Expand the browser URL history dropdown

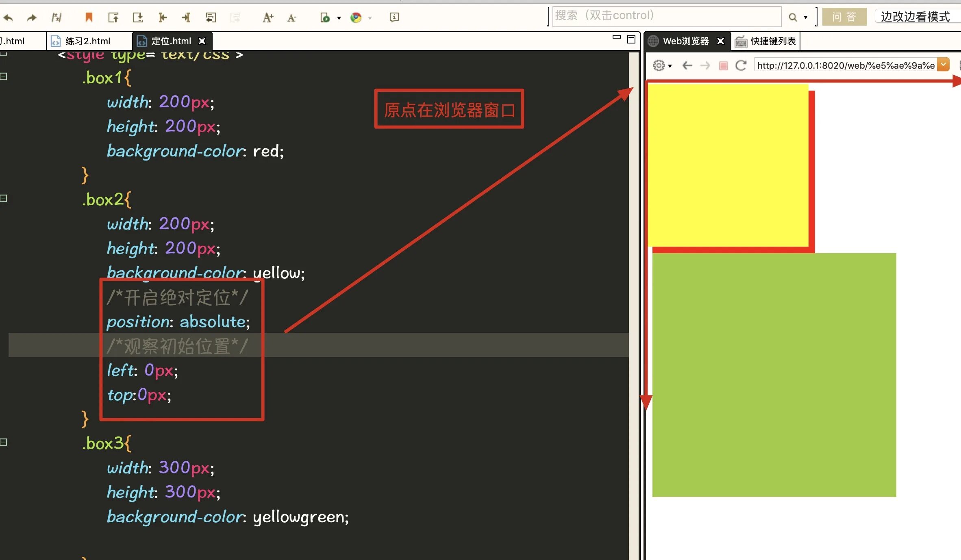click(943, 65)
